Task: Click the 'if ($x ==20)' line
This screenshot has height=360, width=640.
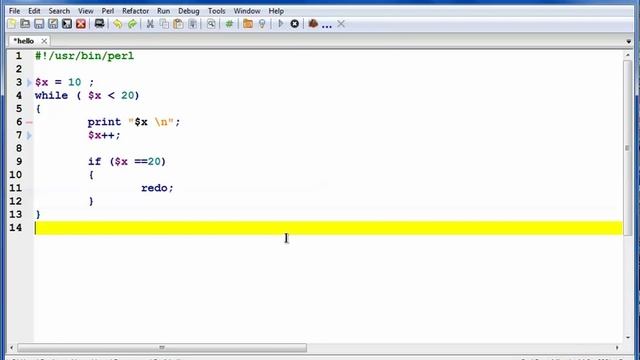Action: coord(127,162)
